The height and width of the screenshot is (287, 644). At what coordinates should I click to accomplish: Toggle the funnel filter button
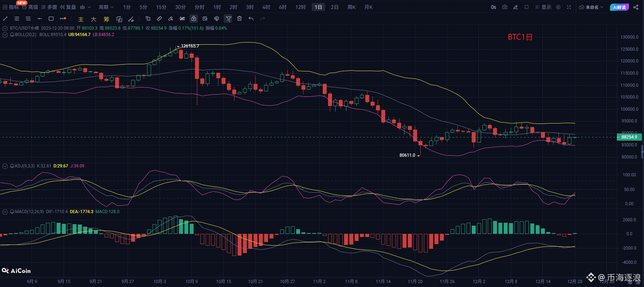coord(228,19)
